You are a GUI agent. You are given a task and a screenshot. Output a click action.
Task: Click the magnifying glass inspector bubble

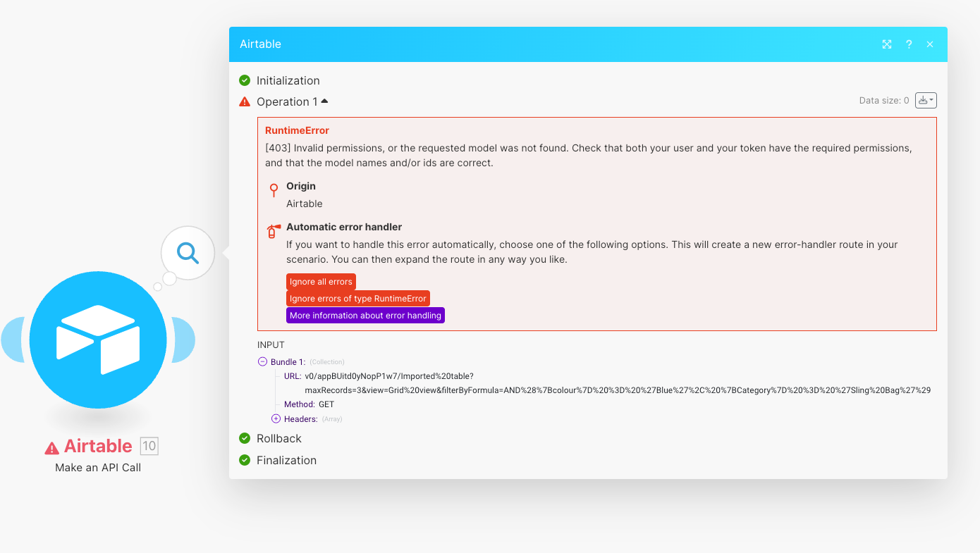[x=188, y=252]
